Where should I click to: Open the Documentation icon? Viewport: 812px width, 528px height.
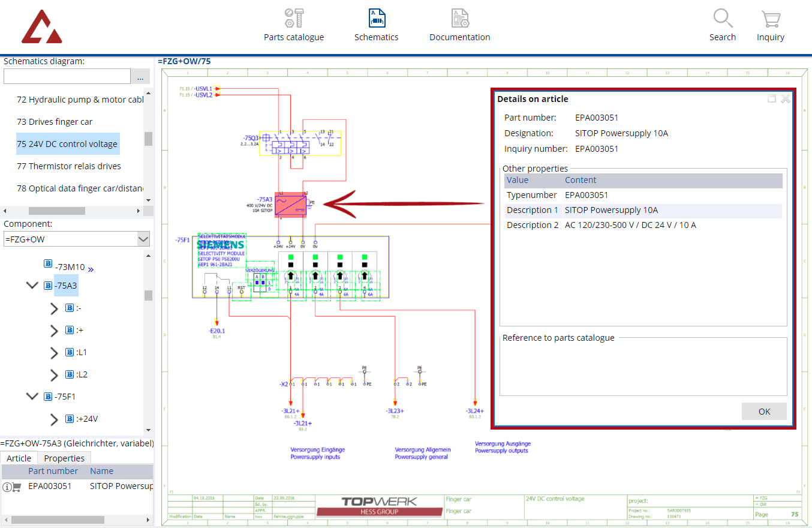[x=459, y=18]
